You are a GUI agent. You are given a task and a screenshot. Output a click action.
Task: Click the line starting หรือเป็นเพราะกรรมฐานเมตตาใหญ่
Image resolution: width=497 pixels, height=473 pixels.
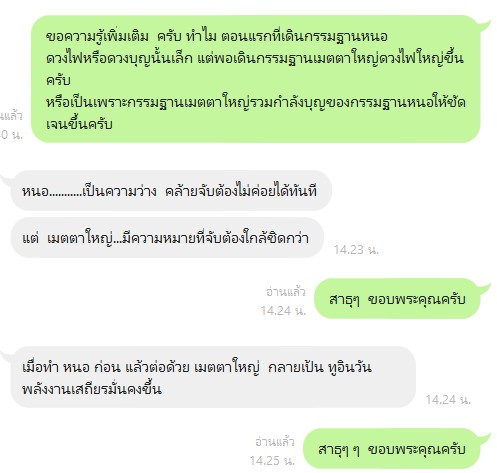point(256,102)
